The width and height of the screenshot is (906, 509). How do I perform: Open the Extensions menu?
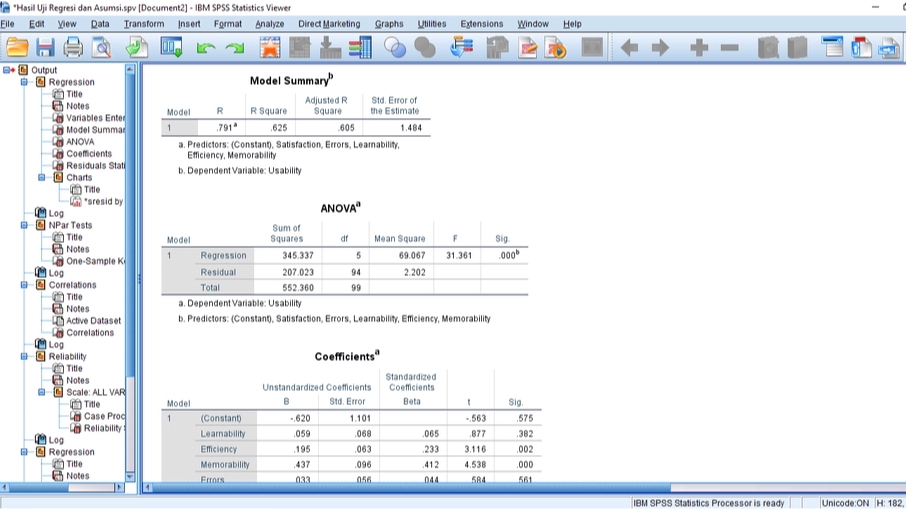point(481,24)
